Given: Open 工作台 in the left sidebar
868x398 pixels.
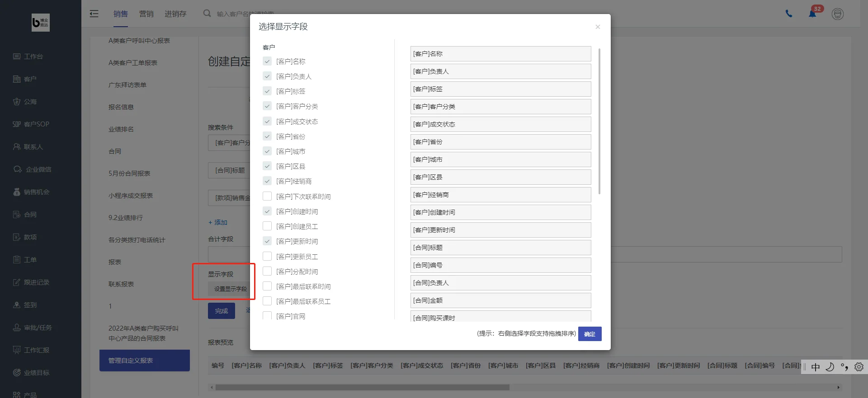Looking at the screenshot, I should [28, 56].
